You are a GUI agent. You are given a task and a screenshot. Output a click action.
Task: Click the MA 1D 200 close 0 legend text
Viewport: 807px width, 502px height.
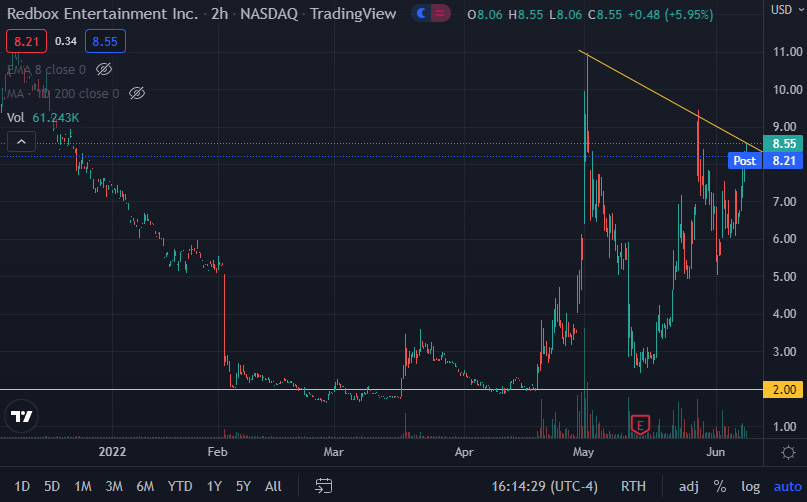pos(63,93)
